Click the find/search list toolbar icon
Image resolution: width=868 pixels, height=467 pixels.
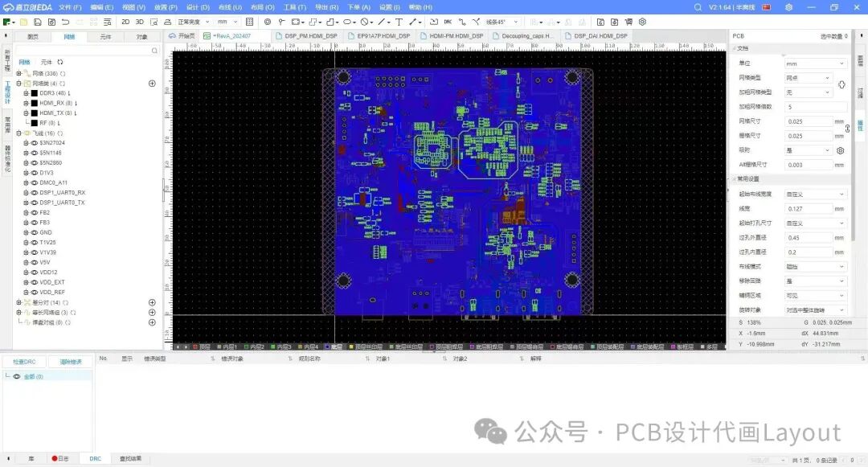click(108, 23)
